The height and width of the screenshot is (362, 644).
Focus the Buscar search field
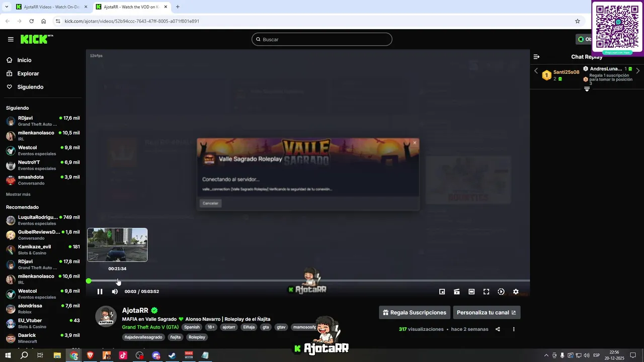322,39
